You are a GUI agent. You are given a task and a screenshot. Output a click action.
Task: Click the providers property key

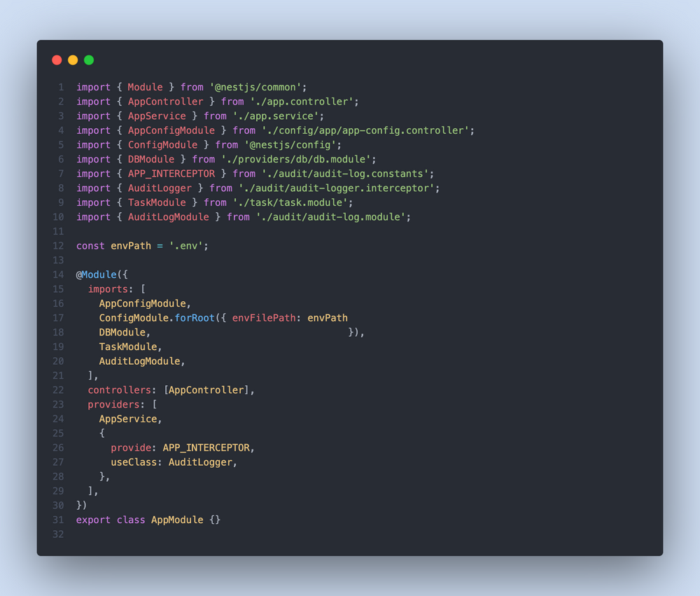coord(113,404)
